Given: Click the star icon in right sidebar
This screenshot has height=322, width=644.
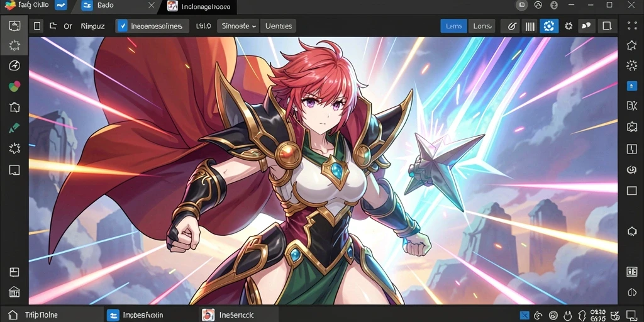Looking at the screenshot, I should 631,45.
